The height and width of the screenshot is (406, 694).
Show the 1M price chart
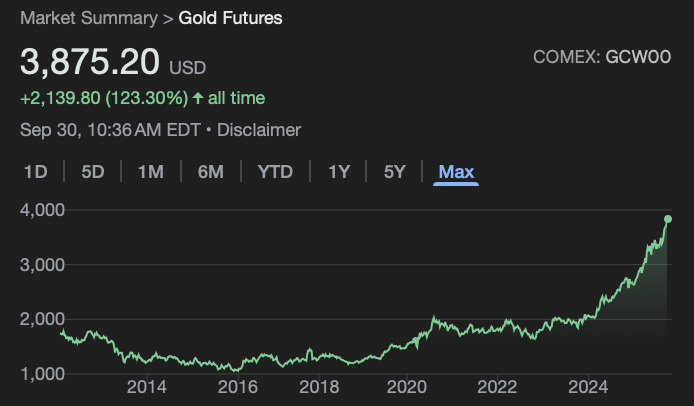(151, 172)
